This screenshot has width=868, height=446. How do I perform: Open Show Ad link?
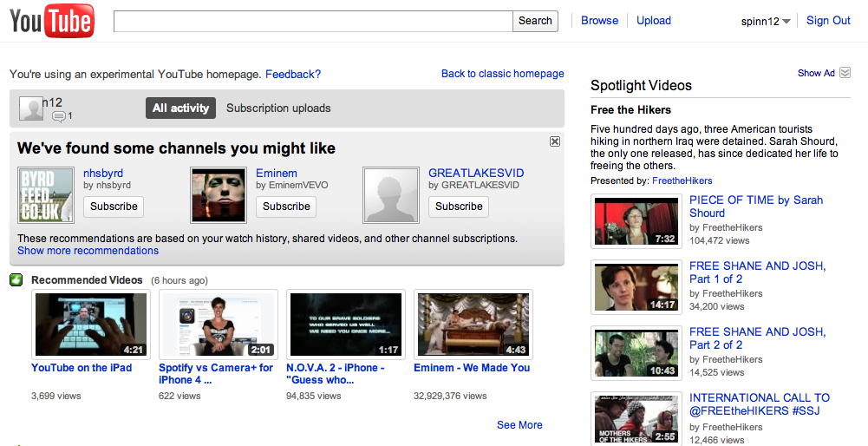pos(816,73)
